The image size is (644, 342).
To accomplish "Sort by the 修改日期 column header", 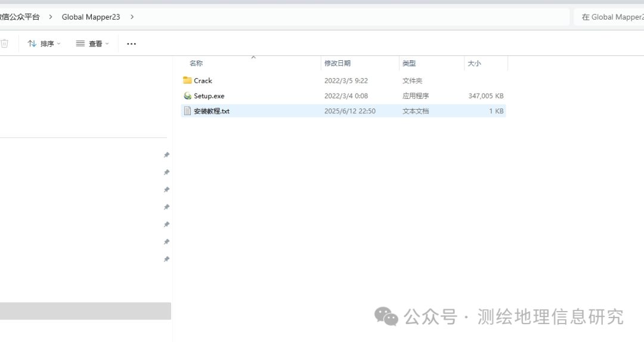I will point(337,63).
